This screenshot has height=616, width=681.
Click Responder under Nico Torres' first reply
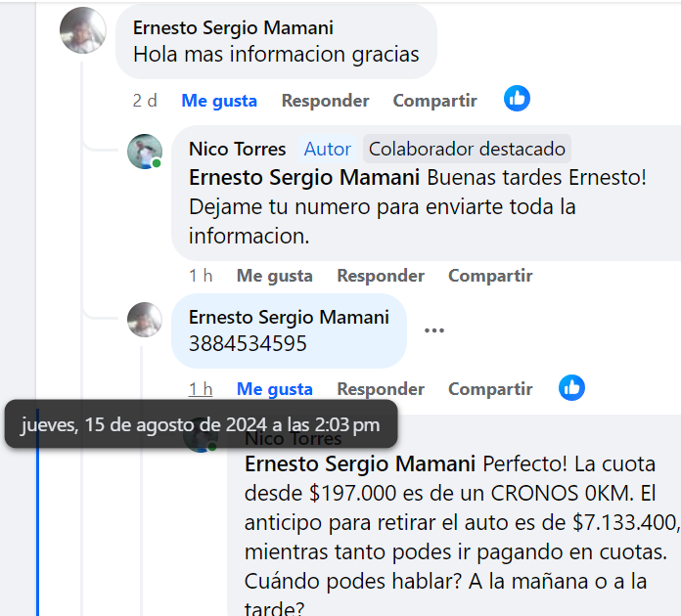point(381,276)
